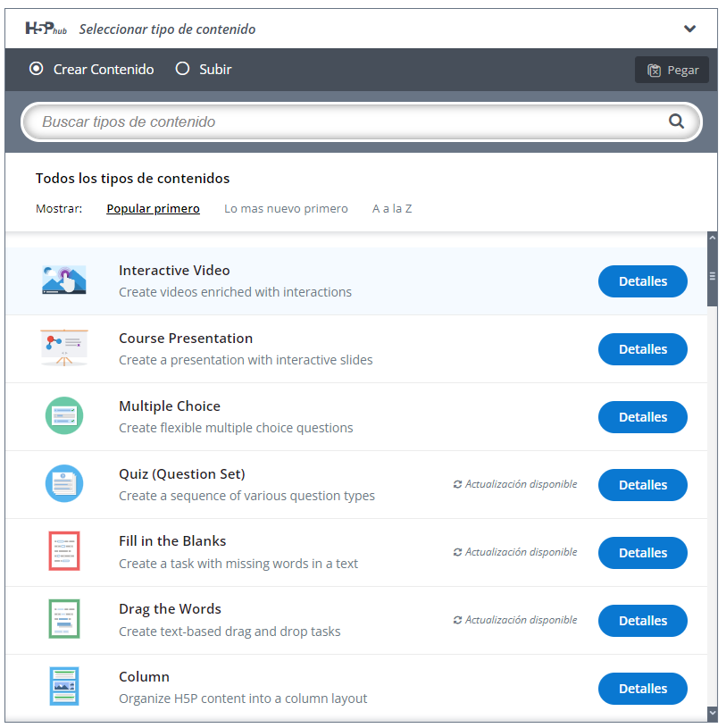Image resolution: width=726 pixels, height=728 pixels.
Task: Focus the Buscar tipos de contenido field
Action: (348, 122)
